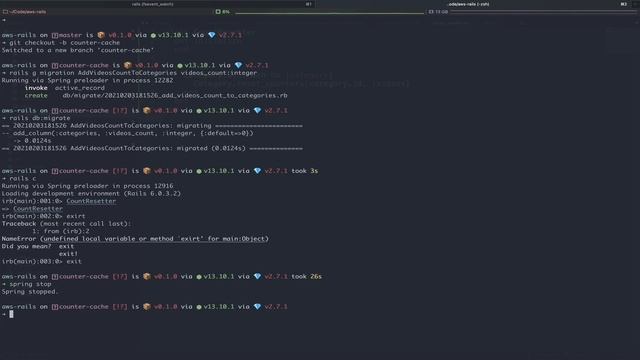
Task: Click the package icon in the last prompt line
Action: pyautogui.click(x=147, y=307)
